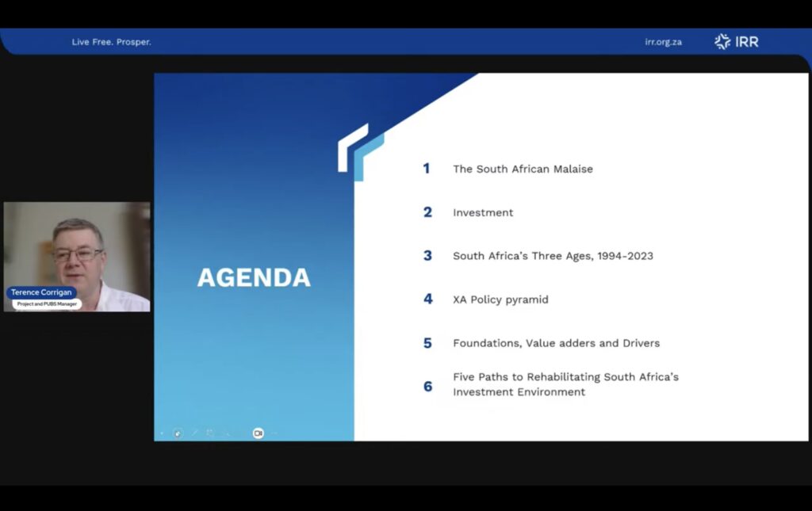
Task: Click the camera icon in slide toolbar
Action: (x=258, y=433)
